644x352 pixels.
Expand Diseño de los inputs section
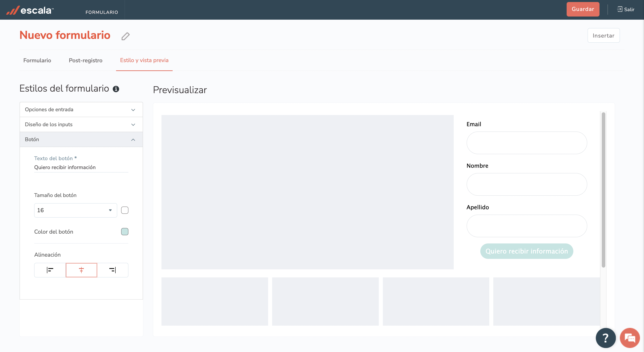pyautogui.click(x=81, y=125)
